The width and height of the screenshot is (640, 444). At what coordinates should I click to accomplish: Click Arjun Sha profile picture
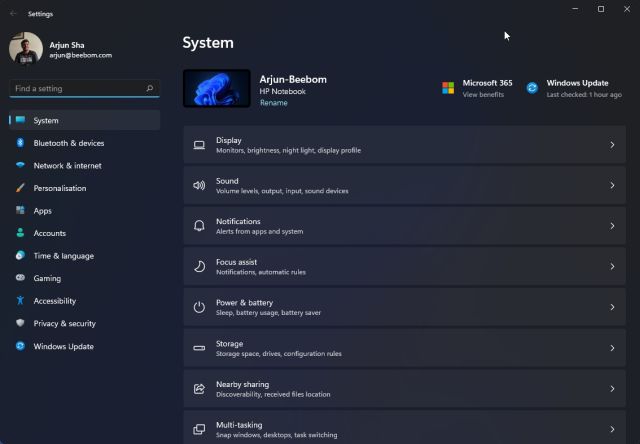pos(26,49)
